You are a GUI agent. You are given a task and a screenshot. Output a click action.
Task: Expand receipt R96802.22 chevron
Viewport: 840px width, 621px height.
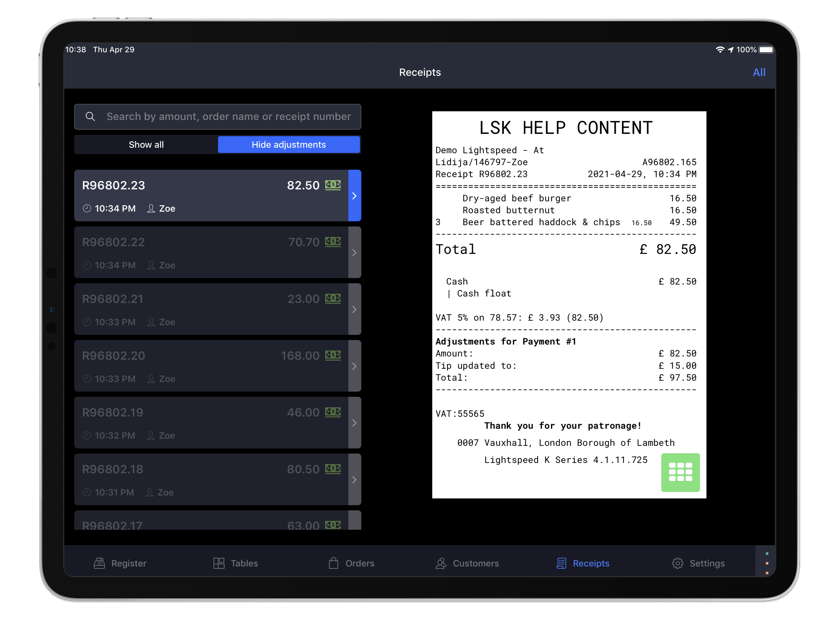pyautogui.click(x=354, y=253)
